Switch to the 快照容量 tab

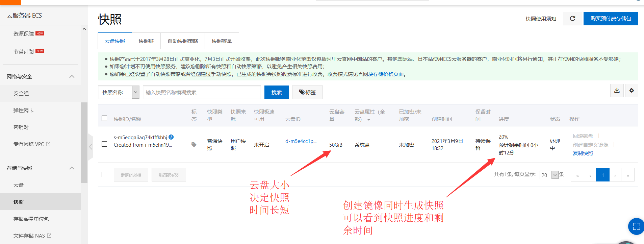point(222,41)
